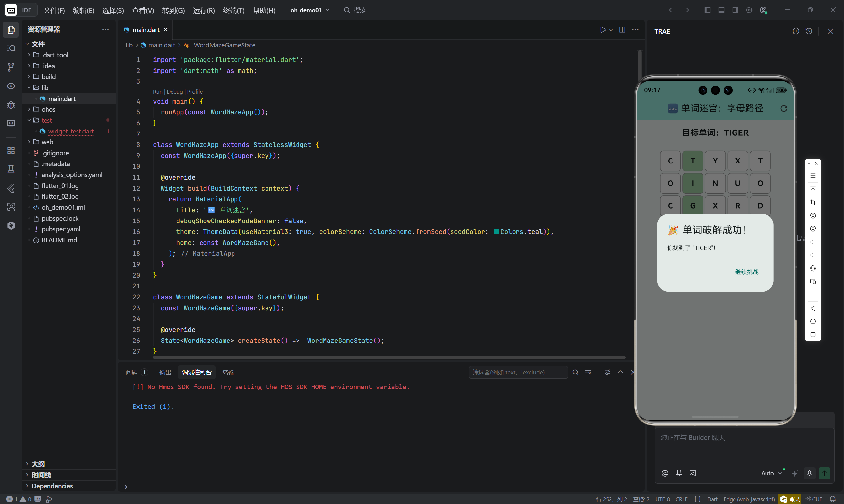Open the oh_demo01 project dropdown

click(310, 10)
